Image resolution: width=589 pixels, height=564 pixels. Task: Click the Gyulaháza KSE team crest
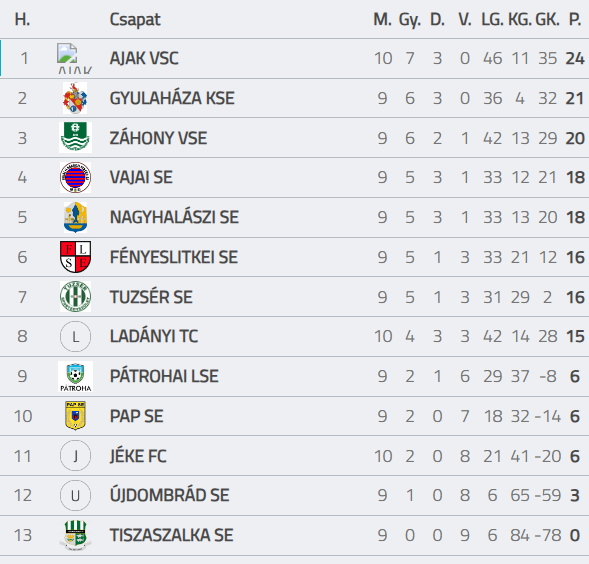pos(75,98)
